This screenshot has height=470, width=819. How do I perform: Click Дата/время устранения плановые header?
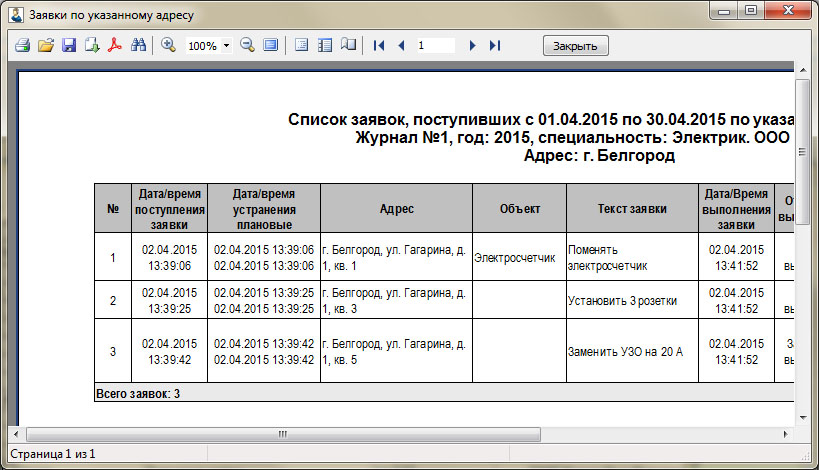[264, 208]
